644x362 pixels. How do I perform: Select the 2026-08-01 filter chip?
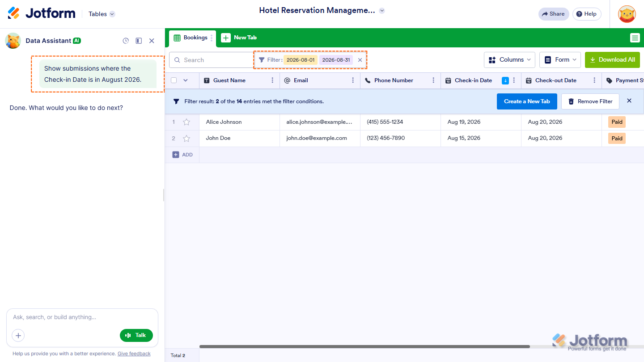(x=301, y=60)
